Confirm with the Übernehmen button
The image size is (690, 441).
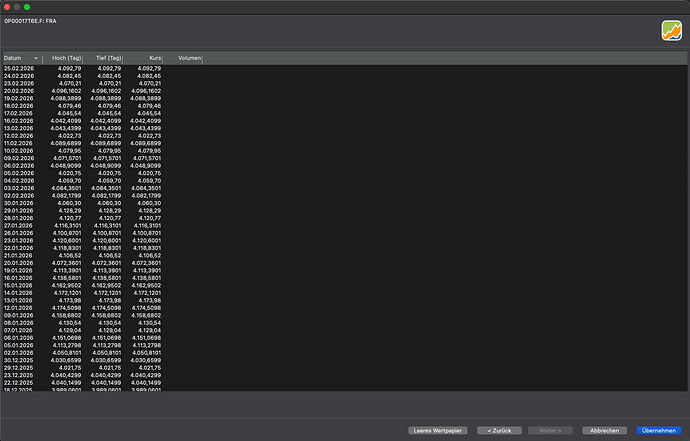click(660, 429)
